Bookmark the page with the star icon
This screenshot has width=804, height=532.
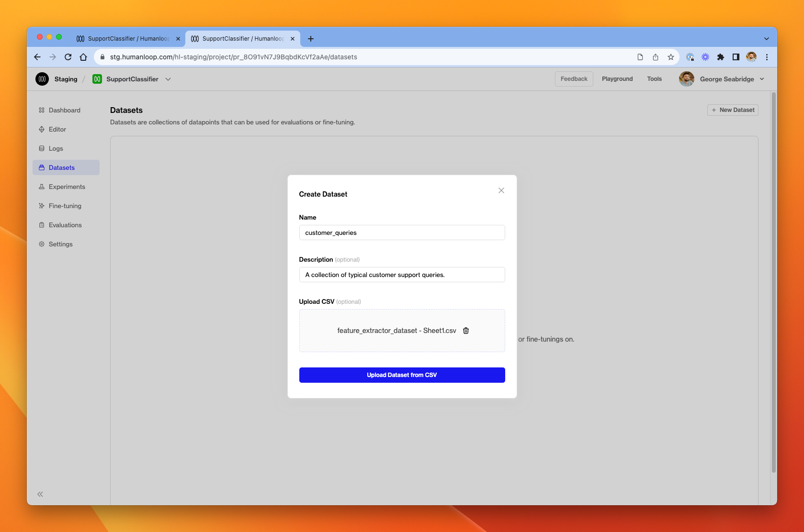coord(670,57)
